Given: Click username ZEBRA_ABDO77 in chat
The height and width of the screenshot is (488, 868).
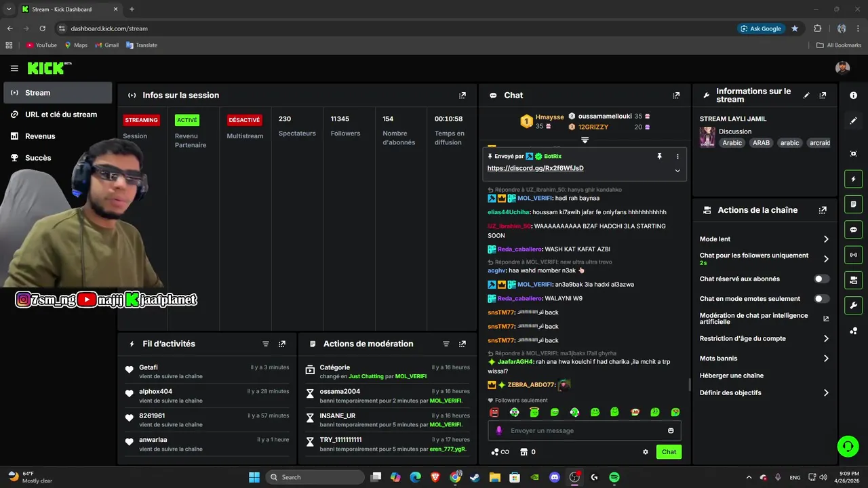Looking at the screenshot, I should pyautogui.click(x=531, y=385).
